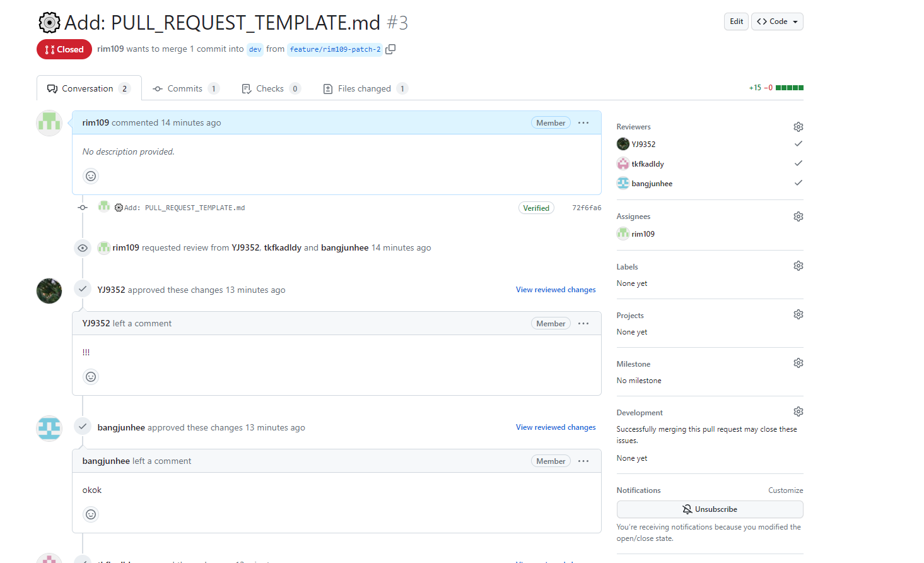Viewport: 924px width, 563px height.
Task: Click YJ9352's approval checkmark in Reviewers
Action: coord(798,144)
